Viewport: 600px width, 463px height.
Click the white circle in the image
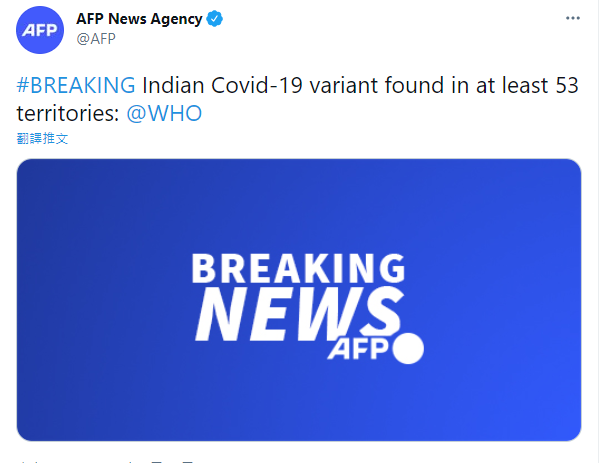pyautogui.click(x=408, y=349)
